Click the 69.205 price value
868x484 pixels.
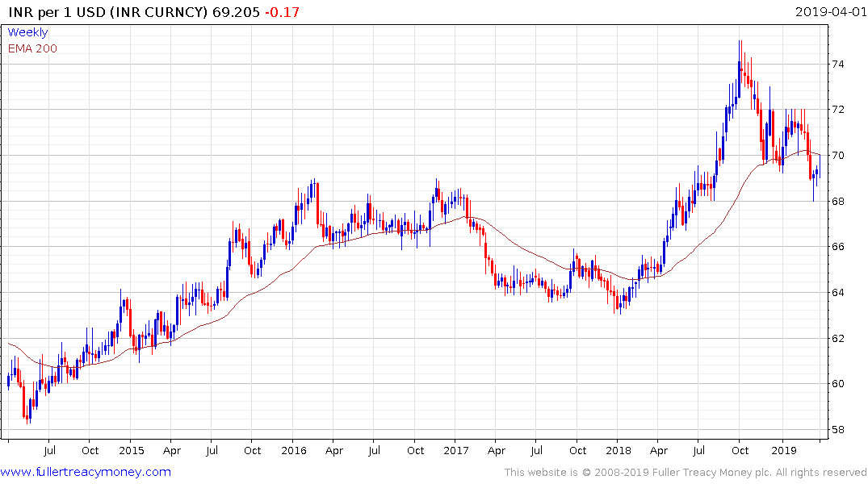(x=236, y=12)
